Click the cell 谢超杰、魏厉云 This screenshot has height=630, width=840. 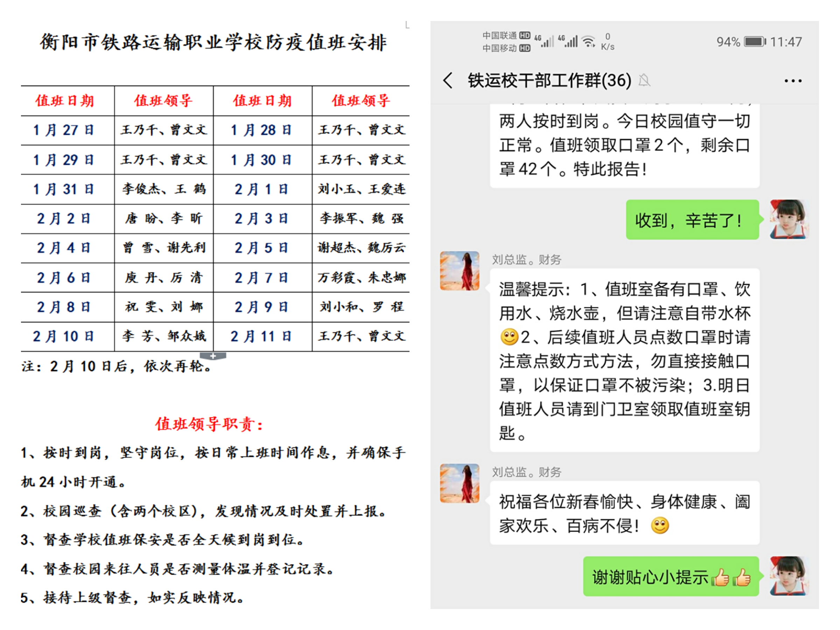362,247
